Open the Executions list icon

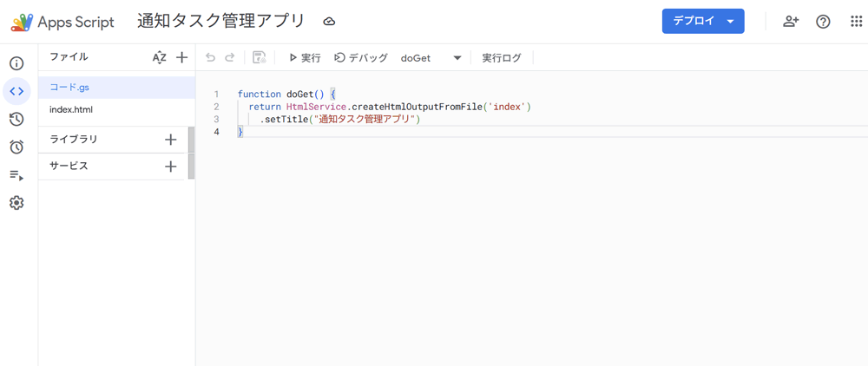point(16,175)
